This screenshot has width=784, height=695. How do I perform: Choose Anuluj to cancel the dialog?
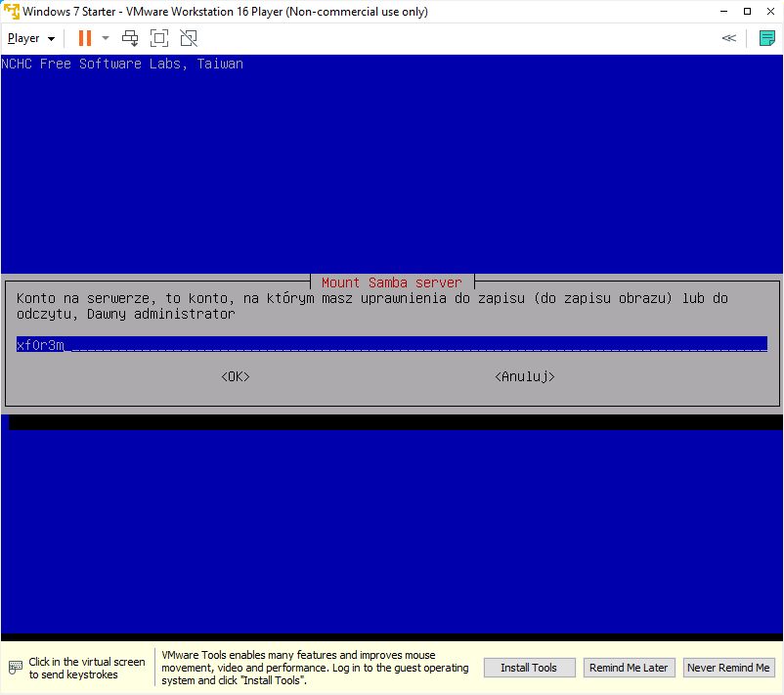coord(525,376)
